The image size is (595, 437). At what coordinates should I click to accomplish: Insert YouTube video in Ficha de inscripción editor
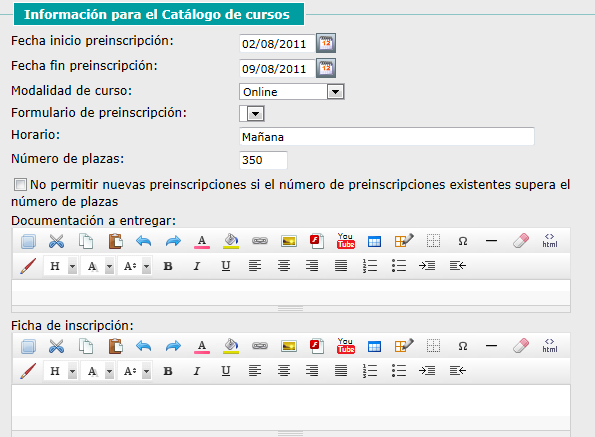click(346, 346)
